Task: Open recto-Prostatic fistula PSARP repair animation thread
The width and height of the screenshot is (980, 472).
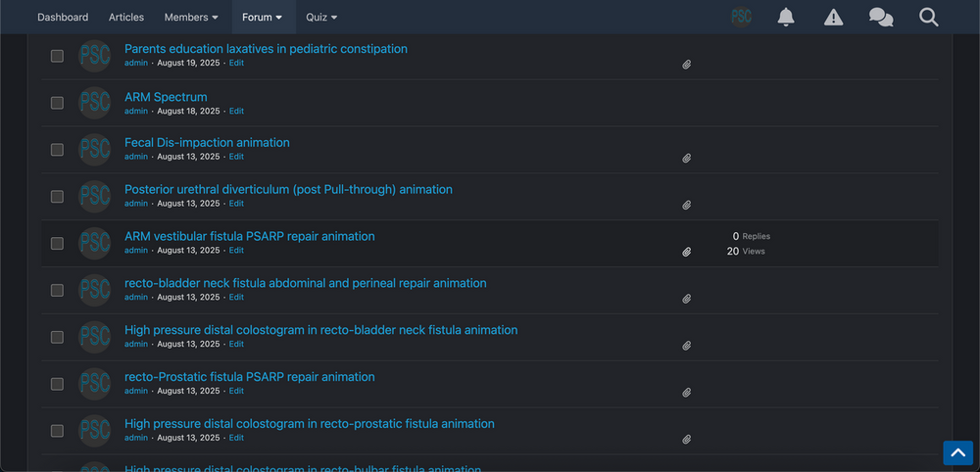Action: 249,376
